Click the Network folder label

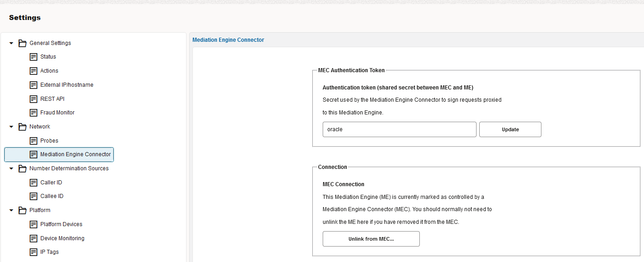[39, 127]
